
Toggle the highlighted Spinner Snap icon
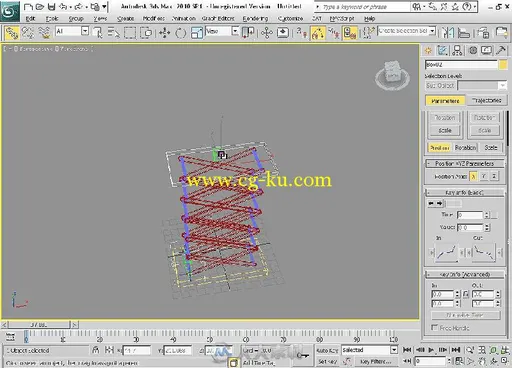350,33
